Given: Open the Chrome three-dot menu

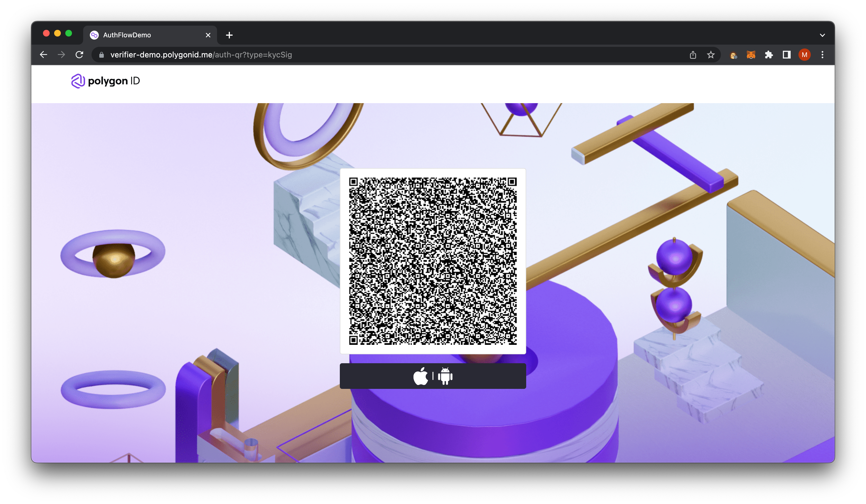Looking at the screenshot, I should pyautogui.click(x=822, y=55).
